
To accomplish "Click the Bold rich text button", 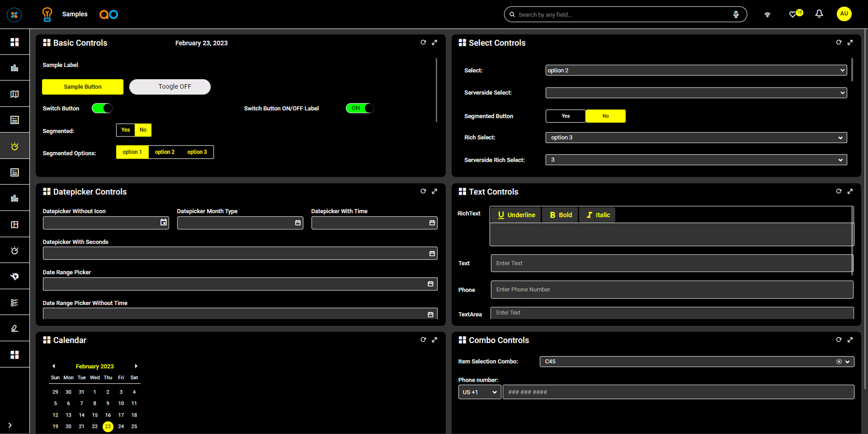I will (561, 215).
